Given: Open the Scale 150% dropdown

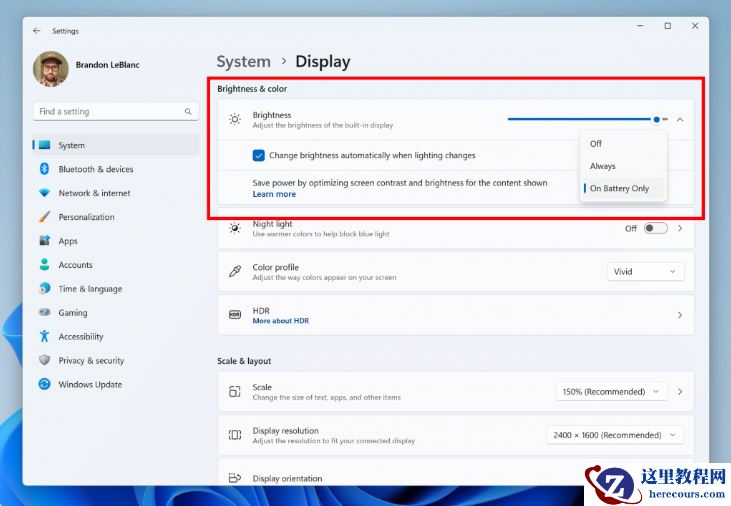Looking at the screenshot, I should click(612, 392).
